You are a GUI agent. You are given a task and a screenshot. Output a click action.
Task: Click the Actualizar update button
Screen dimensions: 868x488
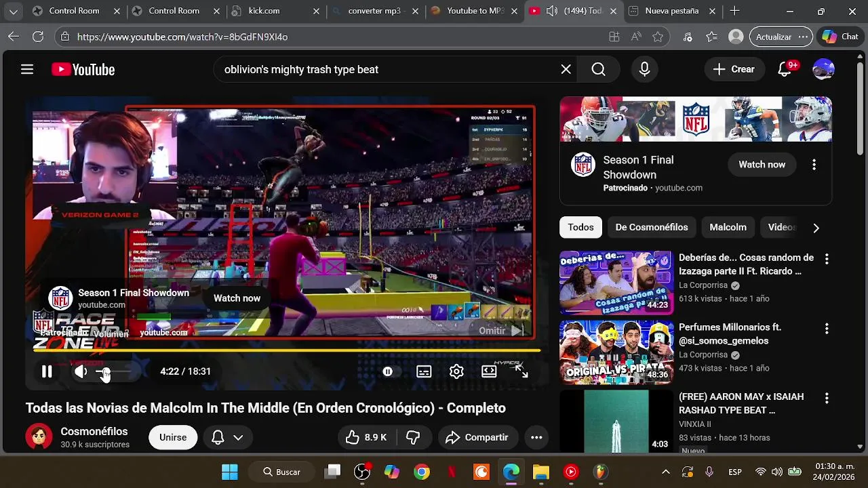(x=781, y=37)
